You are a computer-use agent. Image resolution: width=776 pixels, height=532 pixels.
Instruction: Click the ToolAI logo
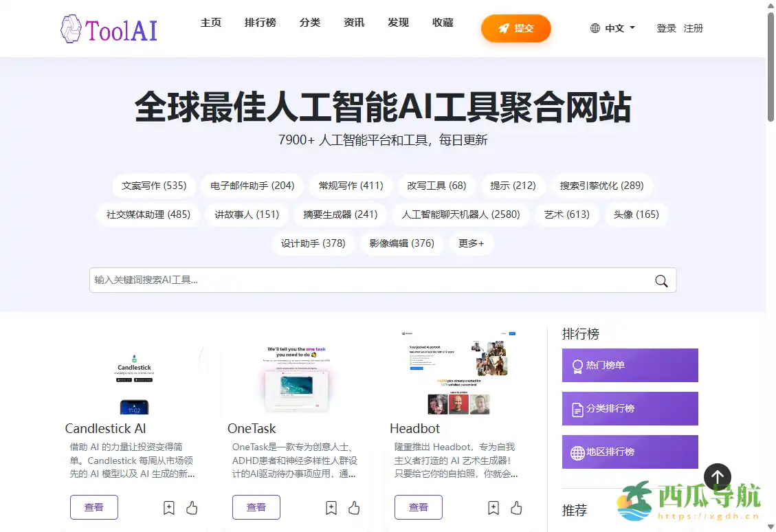tap(109, 29)
